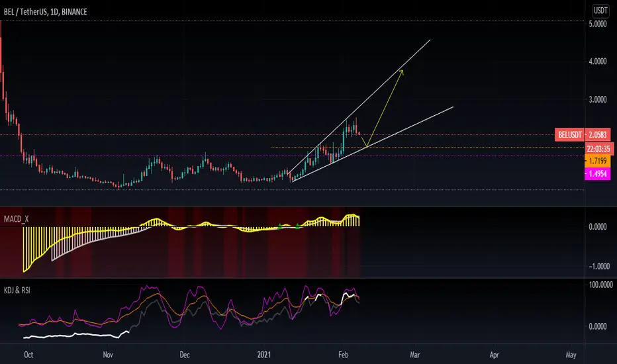Select the orange 1.7199 price label

597,161
